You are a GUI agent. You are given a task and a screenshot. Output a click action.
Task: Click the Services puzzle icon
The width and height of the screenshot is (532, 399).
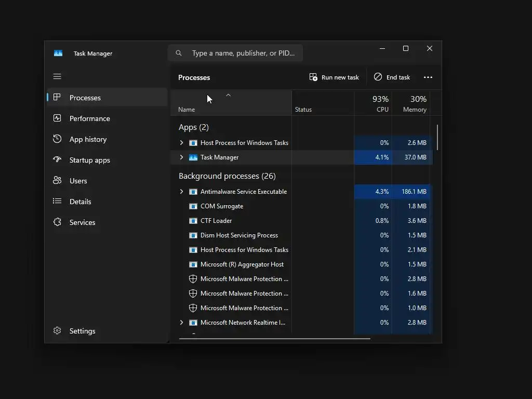tap(57, 222)
